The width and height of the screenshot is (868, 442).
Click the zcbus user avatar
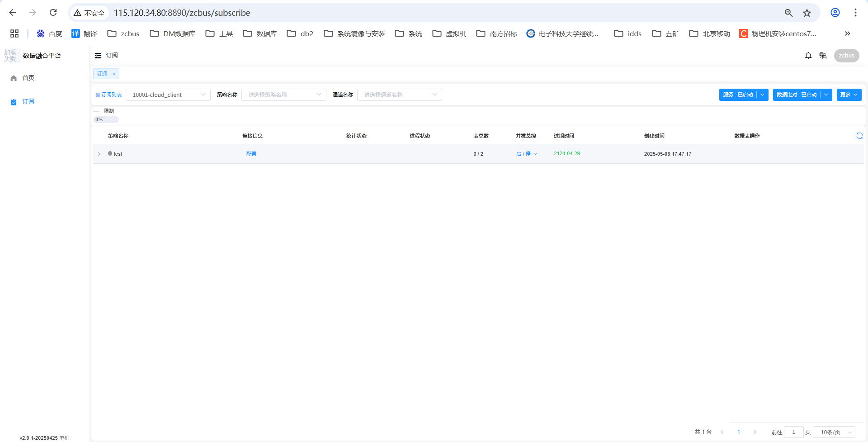coord(846,56)
